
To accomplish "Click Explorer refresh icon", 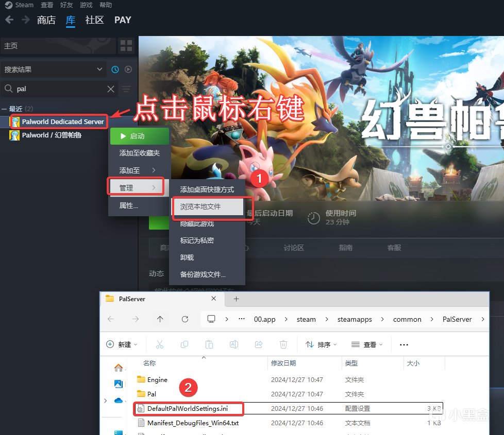I will (185, 319).
